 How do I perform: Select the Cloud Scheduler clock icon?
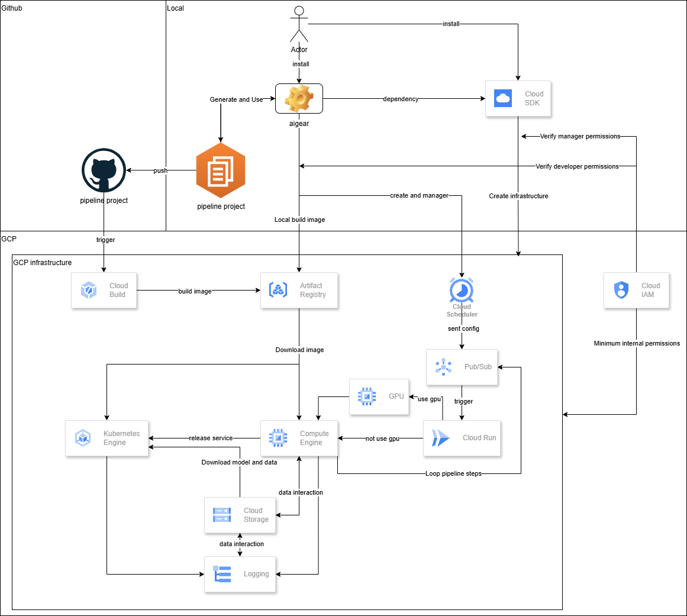(462, 289)
